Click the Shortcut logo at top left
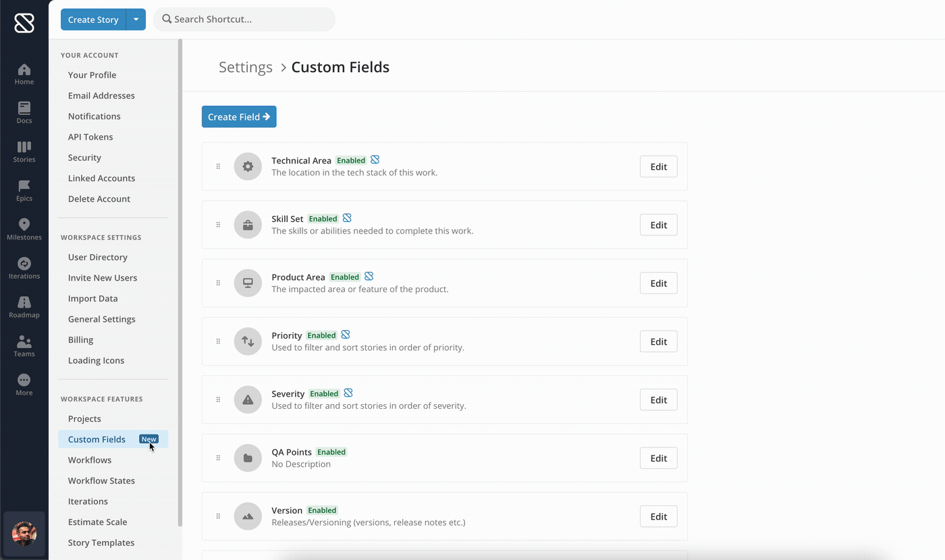 click(24, 23)
